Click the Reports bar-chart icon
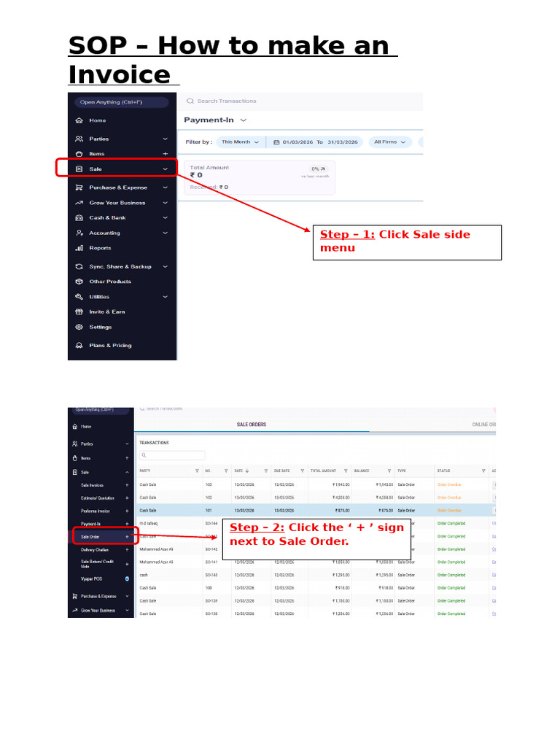This screenshot has width=560, height=747. click(79, 248)
